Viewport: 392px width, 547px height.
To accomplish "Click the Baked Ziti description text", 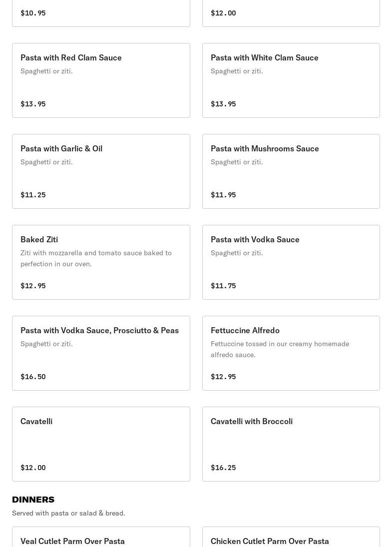I will point(96,258).
